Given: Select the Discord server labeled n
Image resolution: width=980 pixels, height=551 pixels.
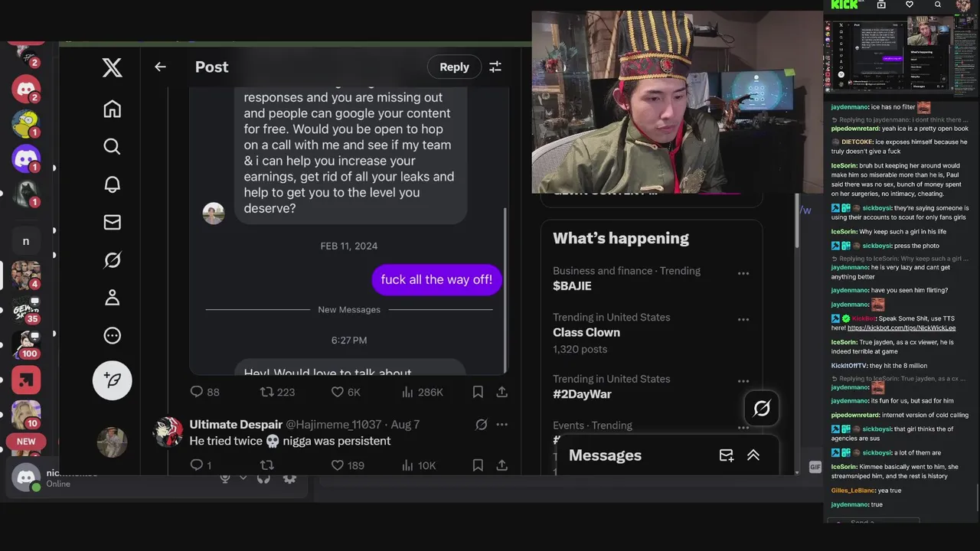Looking at the screenshot, I should (x=26, y=241).
